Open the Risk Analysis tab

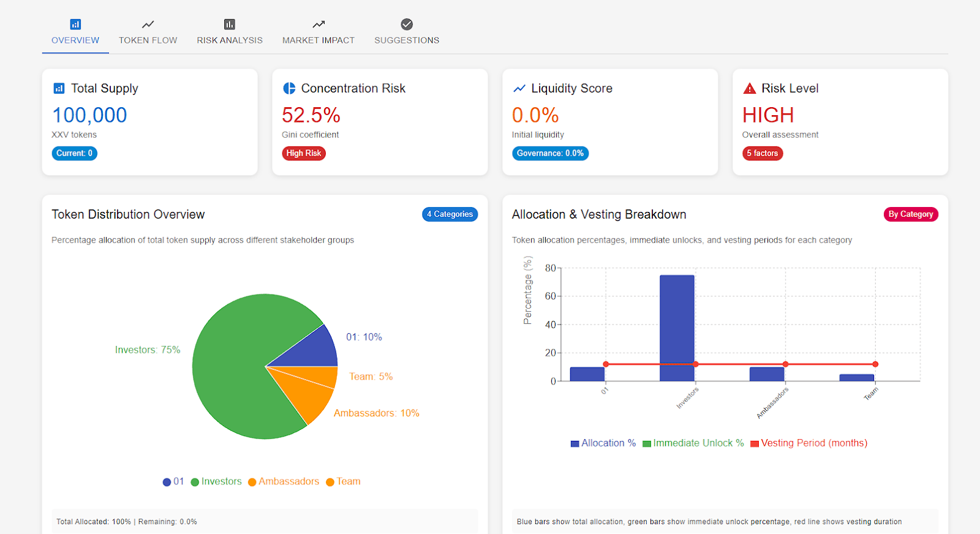230,32
